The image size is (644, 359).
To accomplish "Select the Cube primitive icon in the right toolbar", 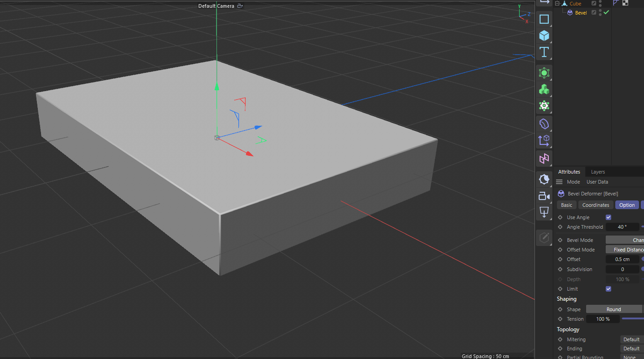I will point(544,36).
